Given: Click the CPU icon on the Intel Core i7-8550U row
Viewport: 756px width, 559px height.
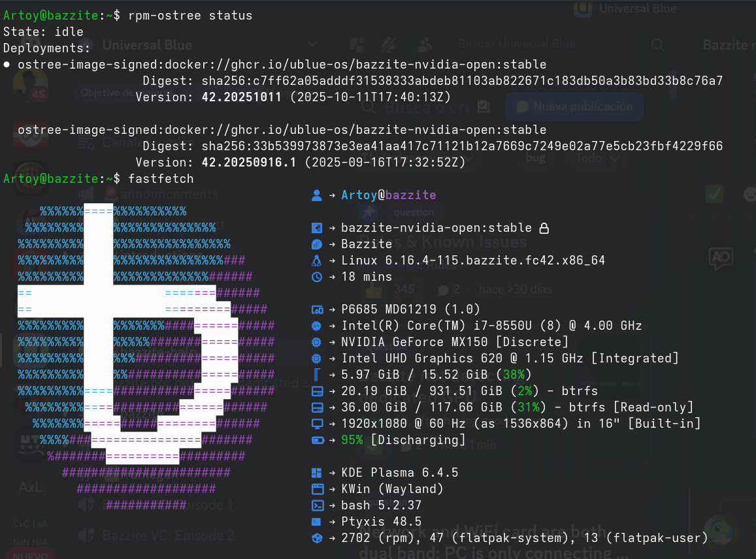Looking at the screenshot, I should point(317,326).
